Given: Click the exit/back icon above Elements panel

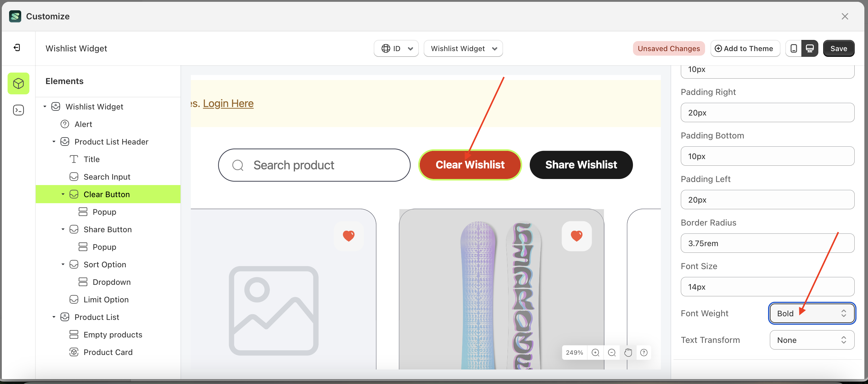Looking at the screenshot, I should [x=18, y=47].
